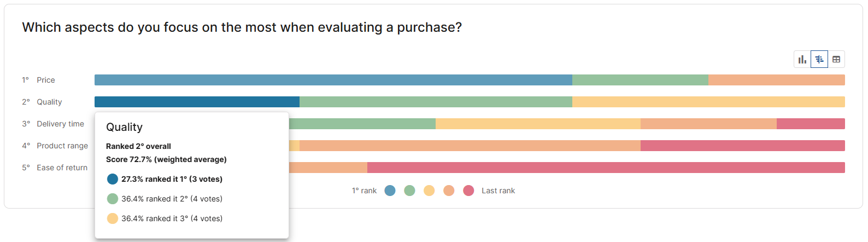The image size is (868, 242).
Task: Click the orange segment of Product range bar
Action: coord(470,146)
